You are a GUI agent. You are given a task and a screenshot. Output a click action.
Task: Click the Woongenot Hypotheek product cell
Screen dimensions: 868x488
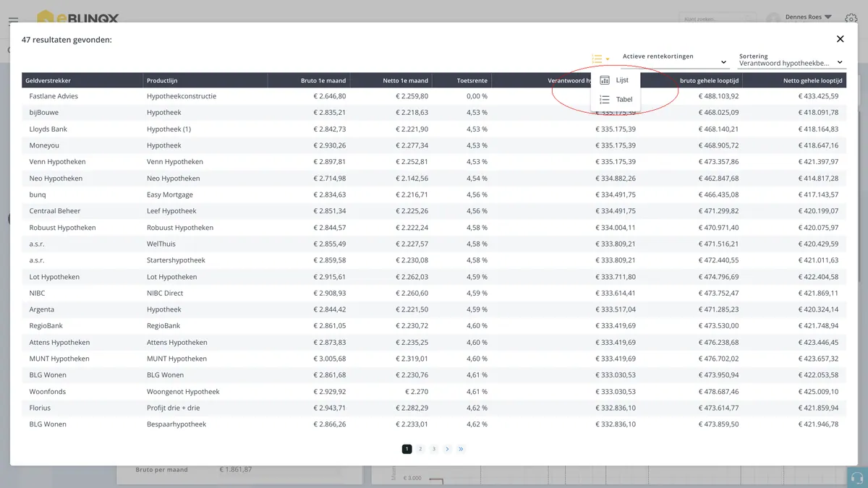coord(183,392)
